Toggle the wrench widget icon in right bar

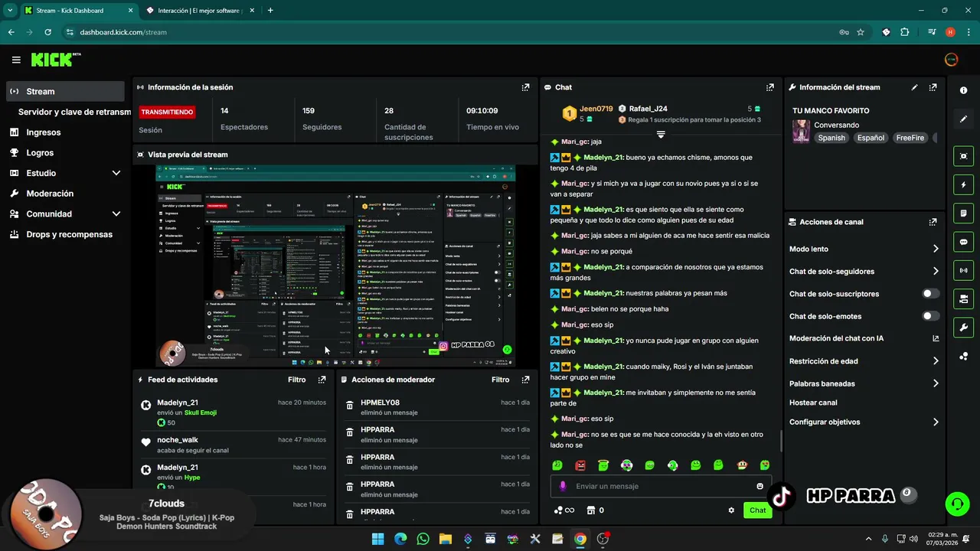[x=963, y=328]
